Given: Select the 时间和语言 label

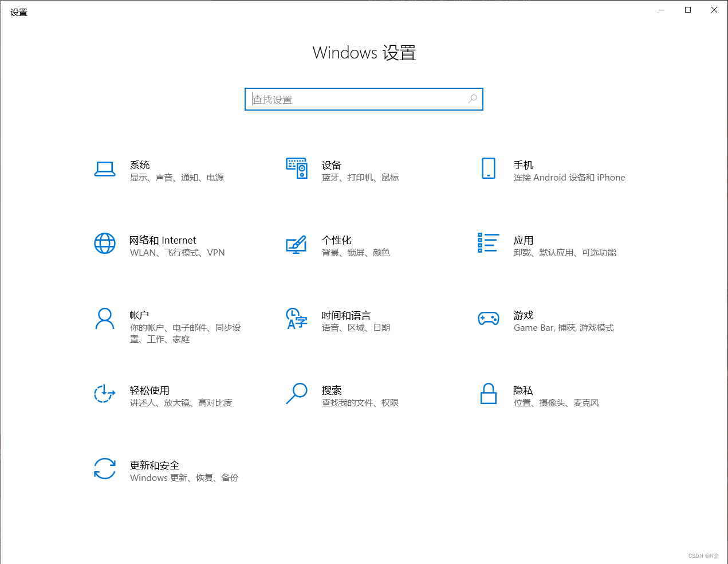Looking at the screenshot, I should [x=347, y=315].
